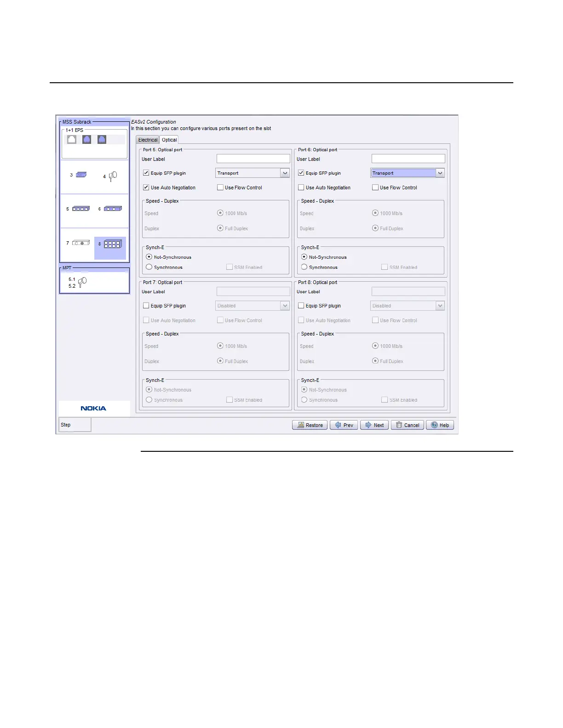Go back with Prev button
563x728 pixels.
pos(344,425)
